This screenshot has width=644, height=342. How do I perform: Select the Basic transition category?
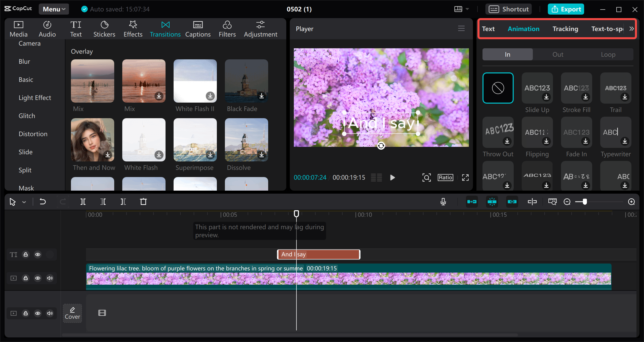click(26, 79)
